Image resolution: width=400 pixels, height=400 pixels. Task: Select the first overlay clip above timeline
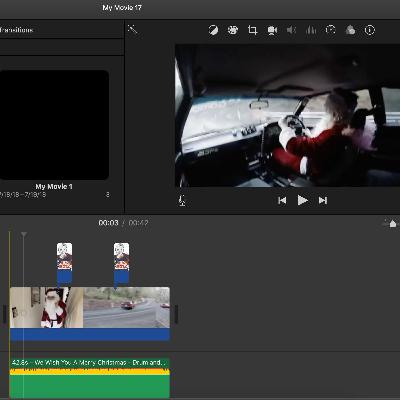click(64, 264)
